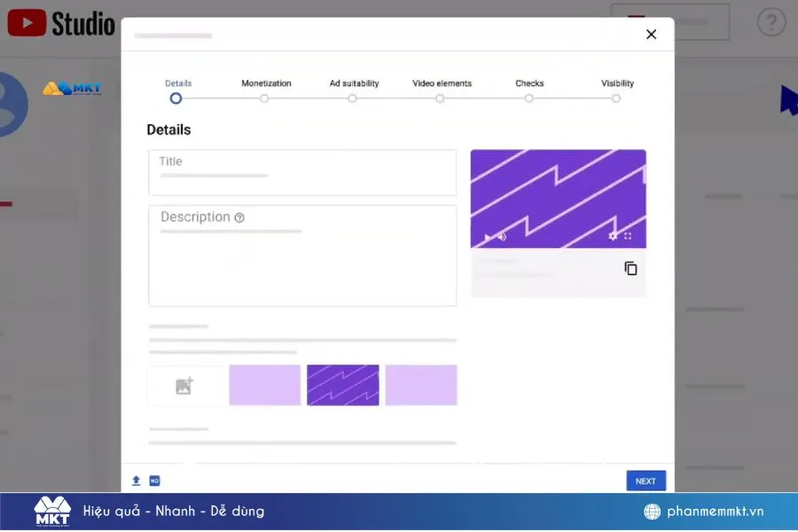Image resolution: width=798 pixels, height=532 pixels.
Task: Close the upload details dialog
Action: point(651,35)
